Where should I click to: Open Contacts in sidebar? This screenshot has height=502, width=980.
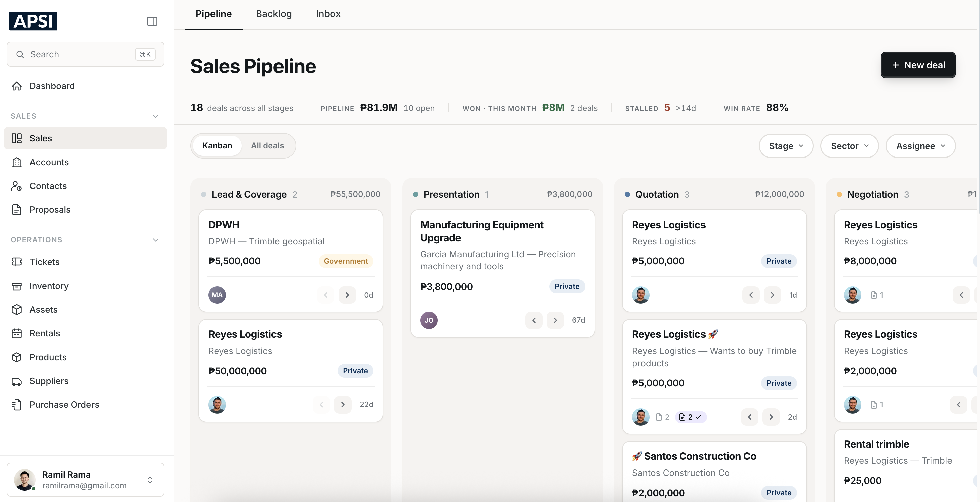pyautogui.click(x=85, y=186)
